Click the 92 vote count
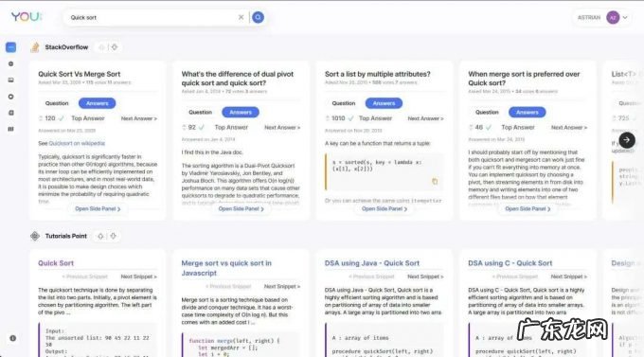This screenshot has height=357, width=644. [192, 127]
